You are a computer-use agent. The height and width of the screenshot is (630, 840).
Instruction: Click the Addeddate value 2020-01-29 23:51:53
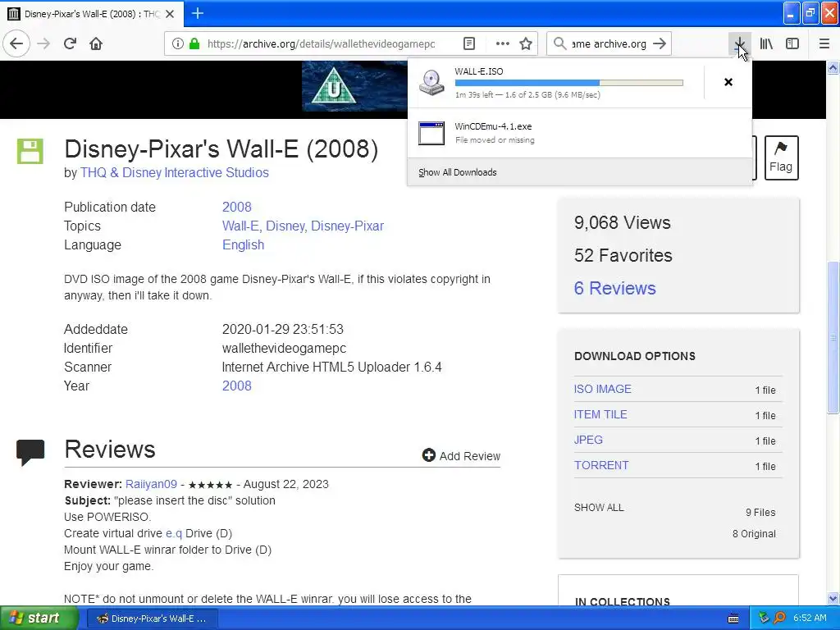[x=283, y=329]
